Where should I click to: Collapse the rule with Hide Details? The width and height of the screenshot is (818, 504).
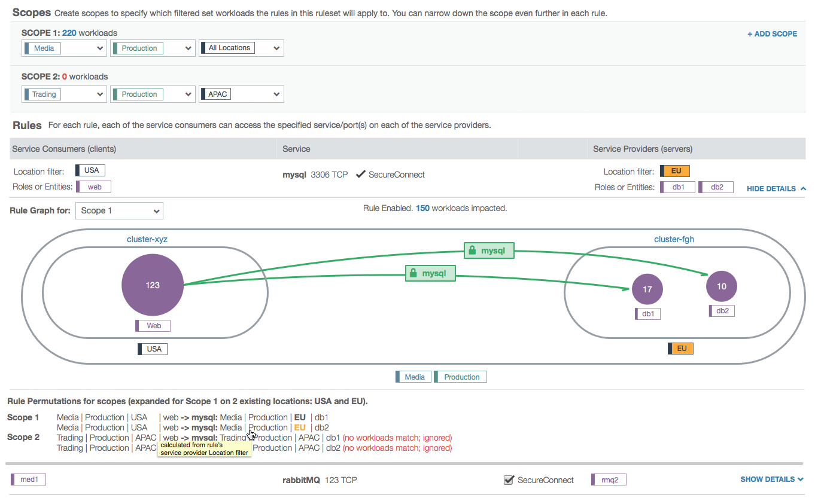pyautogui.click(x=776, y=188)
